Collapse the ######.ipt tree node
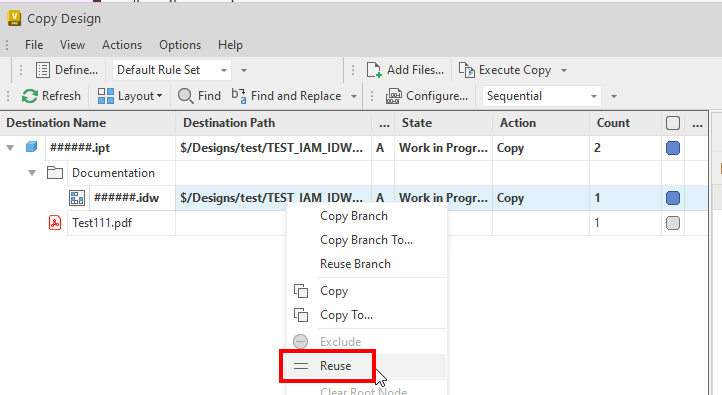This screenshot has width=722, height=395. coord(10,148)
